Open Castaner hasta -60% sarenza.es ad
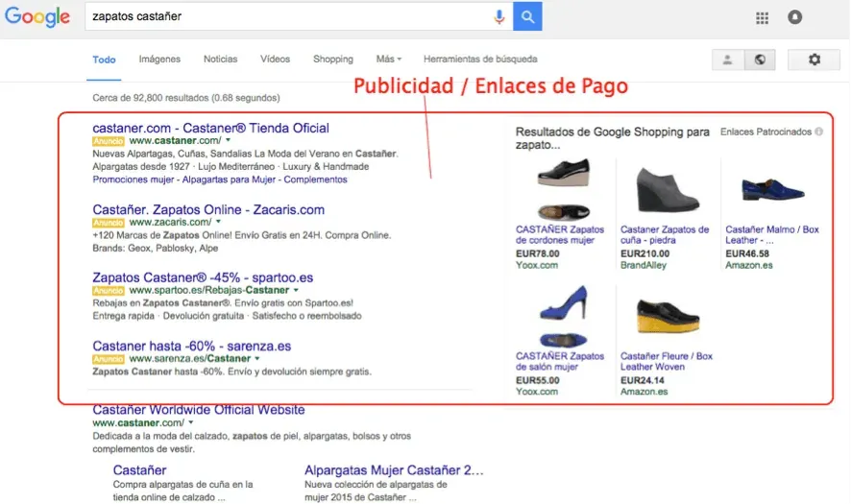Image resolution: width=851 pixels, height=504 pixels. 191,347
